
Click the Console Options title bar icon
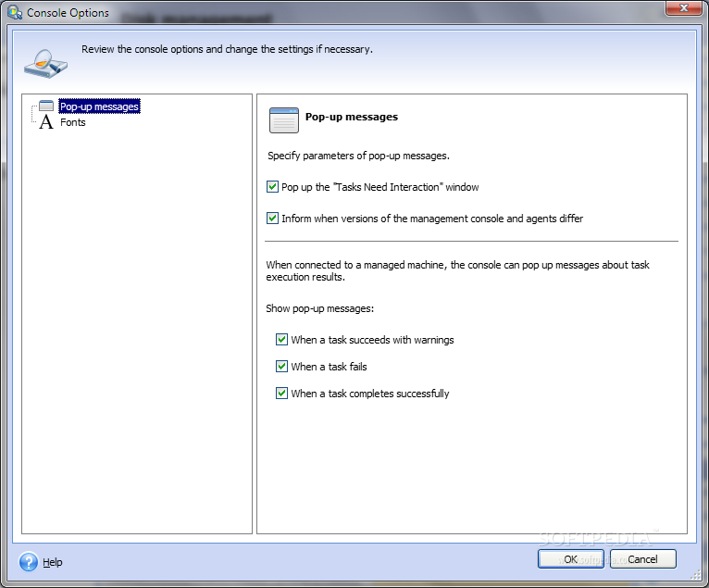[x=15, y=12]
